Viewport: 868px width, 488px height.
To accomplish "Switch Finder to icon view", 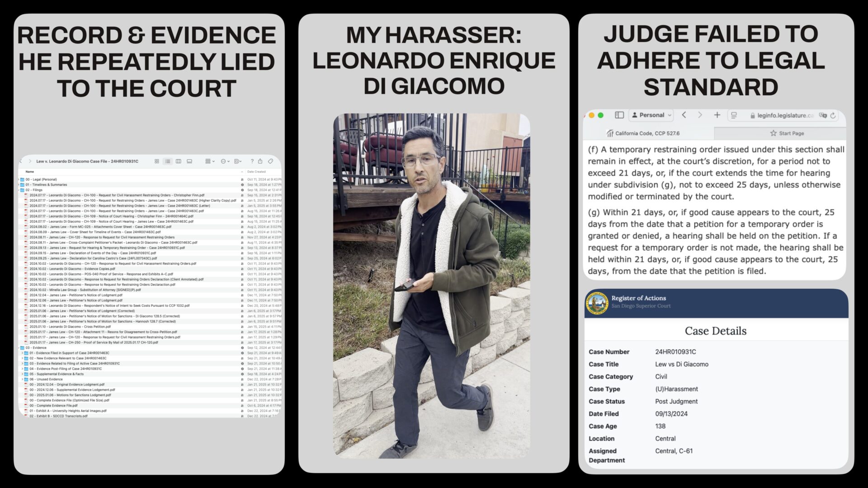I will (157, 161).
